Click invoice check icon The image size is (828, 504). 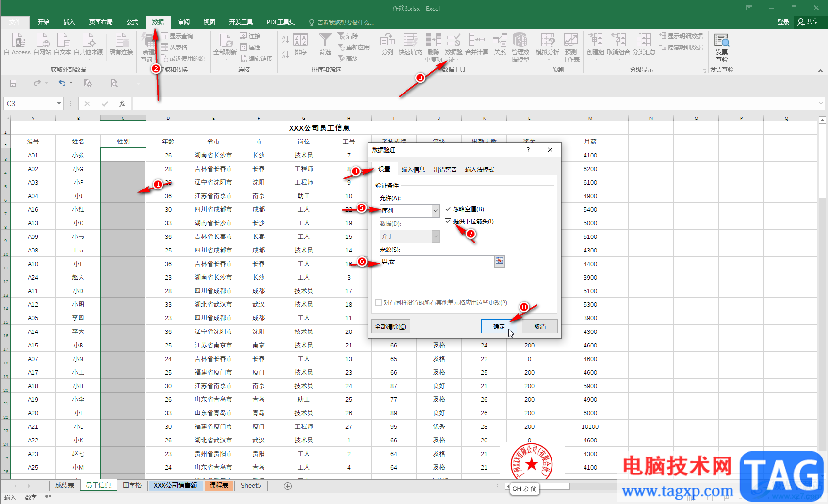(722, 40)
